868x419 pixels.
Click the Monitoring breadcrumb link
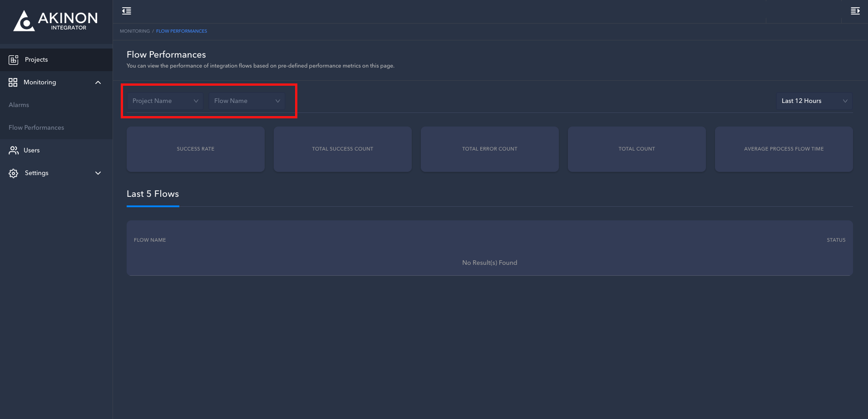tap(135, 31)
